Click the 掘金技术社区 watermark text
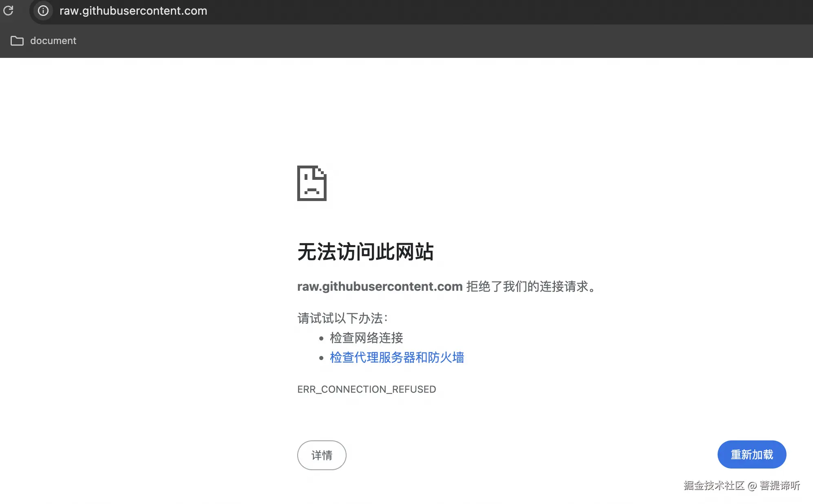 point(714,486)
